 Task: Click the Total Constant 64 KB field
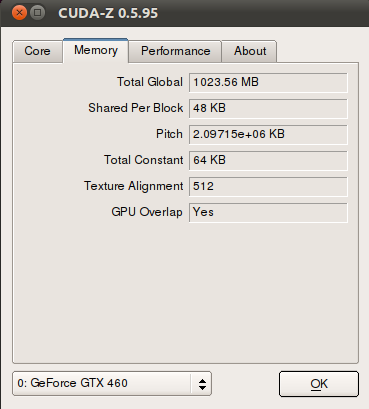[268, 160]
